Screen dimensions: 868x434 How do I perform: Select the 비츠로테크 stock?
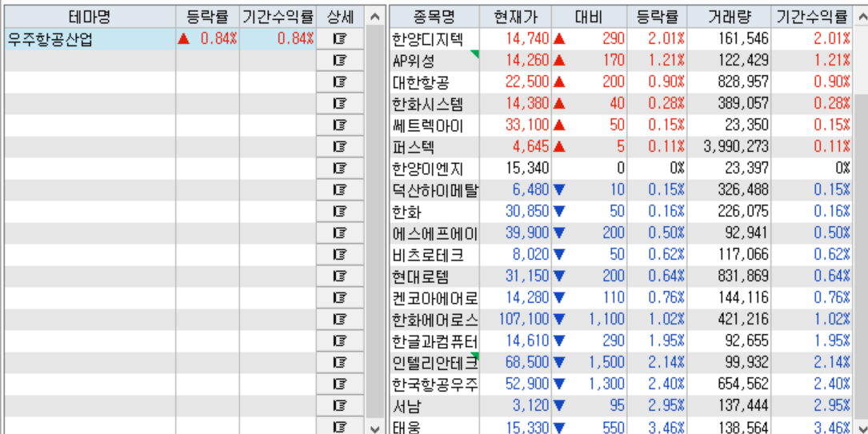pyautogui.click(x=427, y=254)
